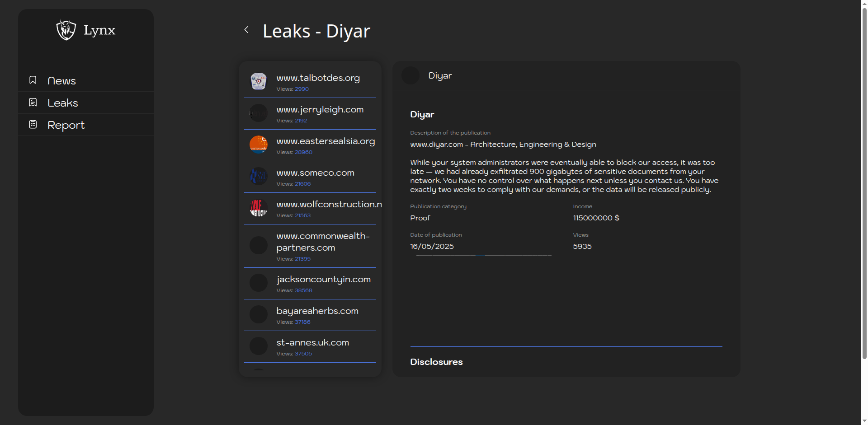The width and height of the screenshot is (868, 425).
Task: Click the document icon beside Leaks
Action: 33,102
